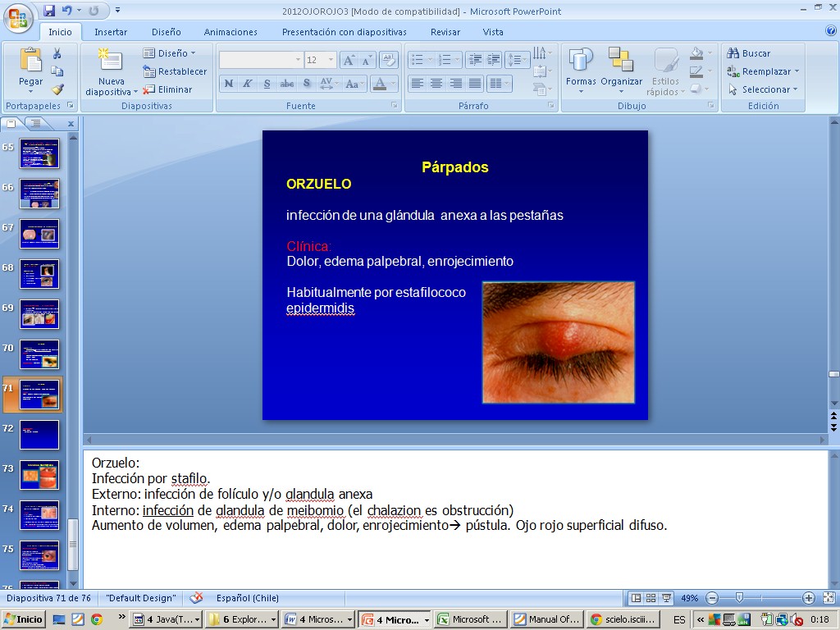Click the zoom slider handle
The width and height of the screenshot is (840, 630).
click(739, 598)
